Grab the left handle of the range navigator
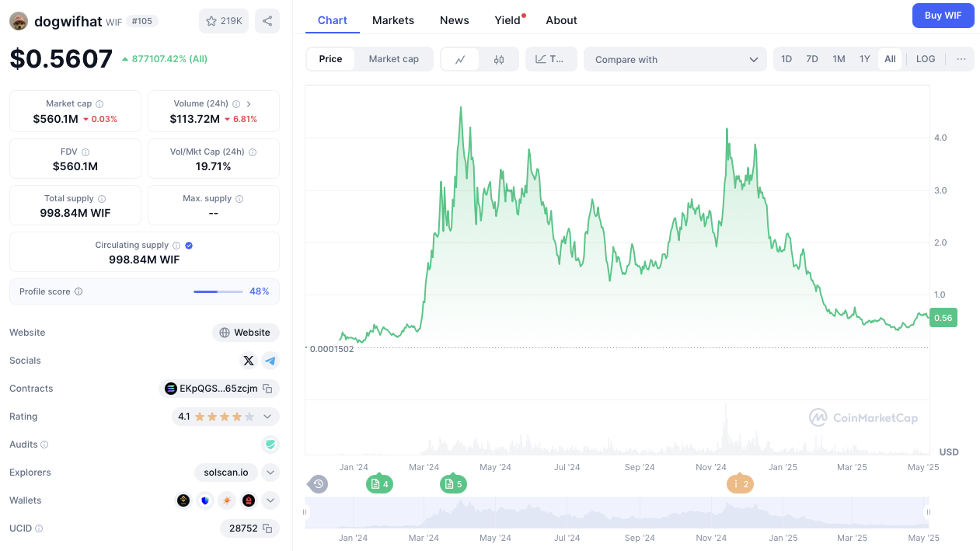980x551 pixels. 305,512
